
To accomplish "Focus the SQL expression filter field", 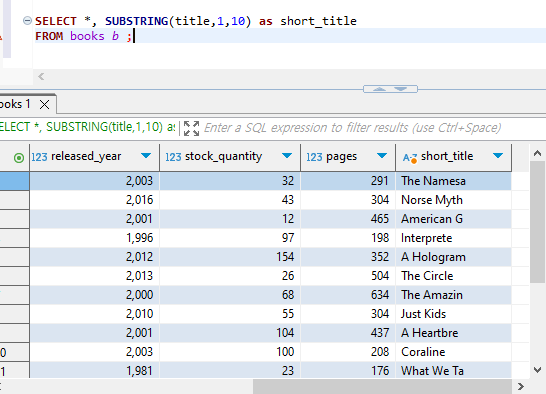I will [352, 128].
